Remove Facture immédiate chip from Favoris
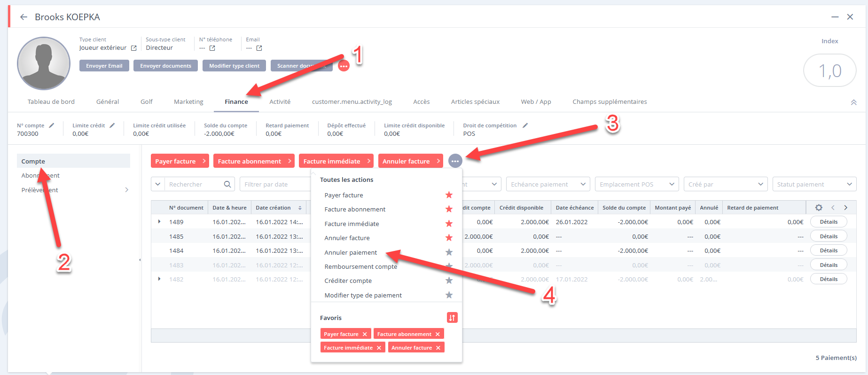 point(379,348)
